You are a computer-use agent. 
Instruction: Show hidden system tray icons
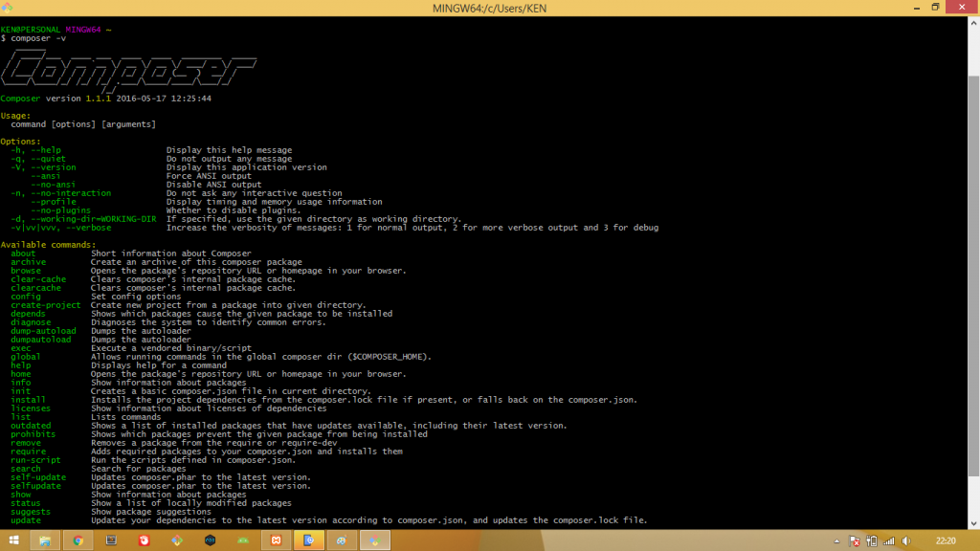(836, 541)
